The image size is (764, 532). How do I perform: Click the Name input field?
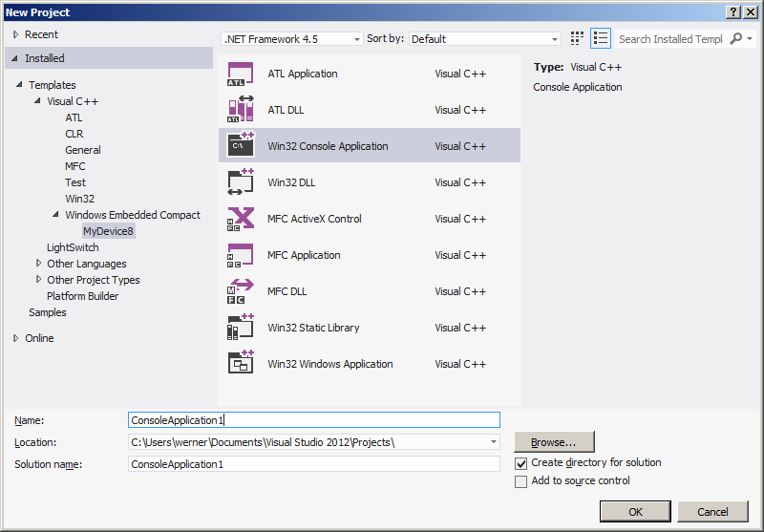[x=314, y=420]
